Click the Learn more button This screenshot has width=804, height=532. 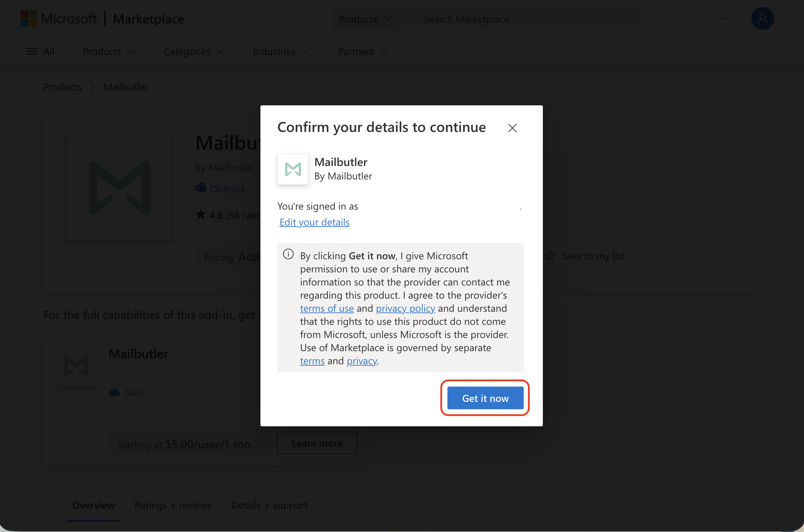(x=317, y=443)
